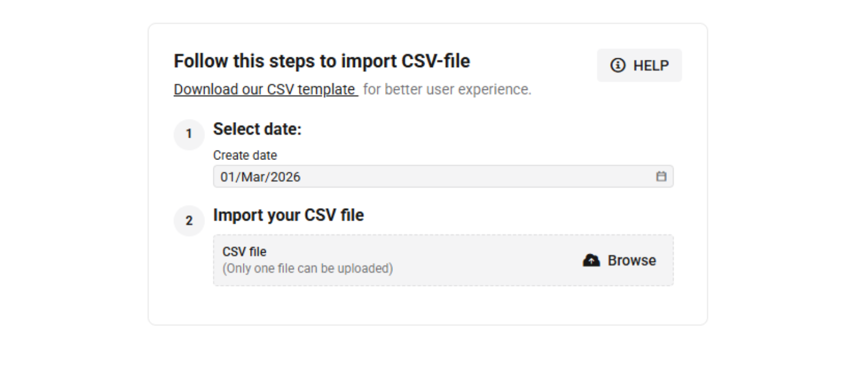
Task: Focus the Create date input field
Action: [433, 177]
